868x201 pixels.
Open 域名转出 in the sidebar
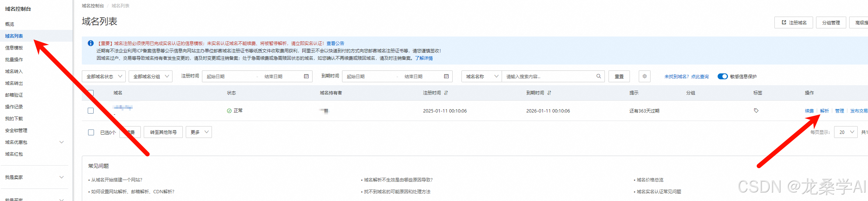click(x=14, y=83)
